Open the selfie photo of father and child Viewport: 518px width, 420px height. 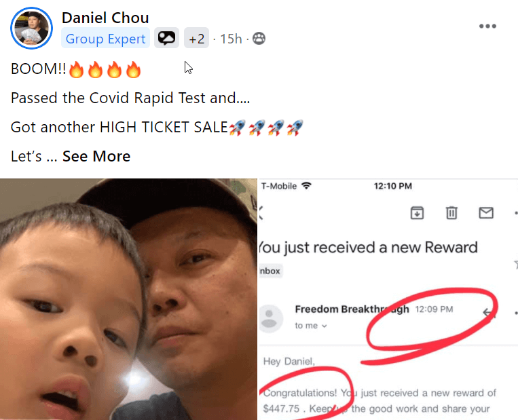click(x=128, y=299)
